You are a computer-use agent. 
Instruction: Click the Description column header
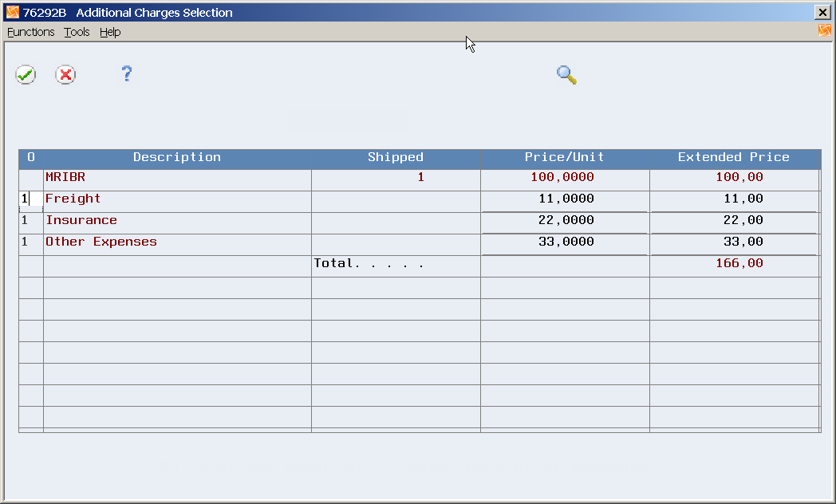[x=177, y=158]
